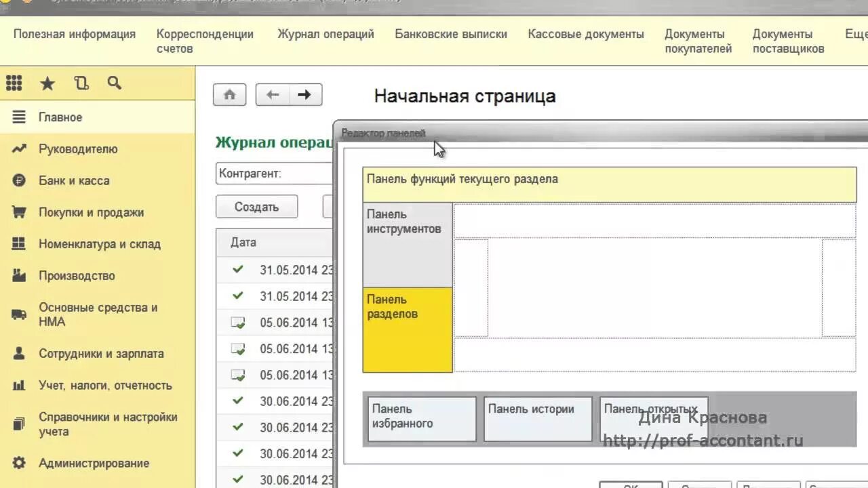Select Справочники и настройки учета section
This screenshot has height=488, width=868.
[98, 424]
